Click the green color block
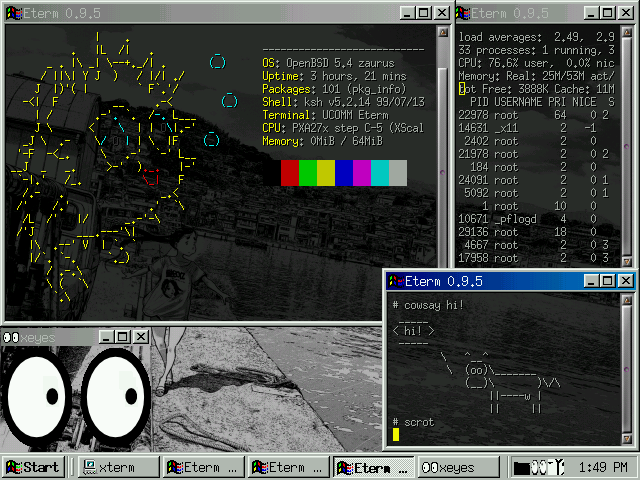The height and width of the screenshot is (480, 640). (x=308, y=173)
